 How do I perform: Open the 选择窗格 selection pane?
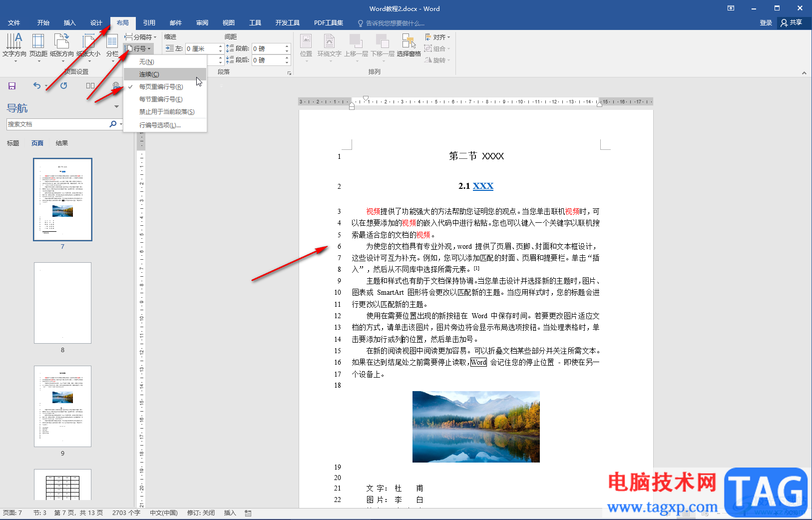409,46
